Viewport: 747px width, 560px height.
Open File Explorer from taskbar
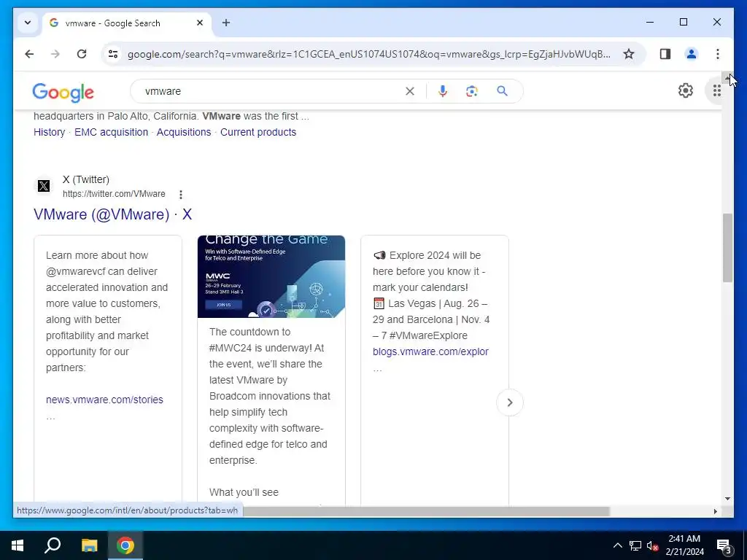(89, 545)
